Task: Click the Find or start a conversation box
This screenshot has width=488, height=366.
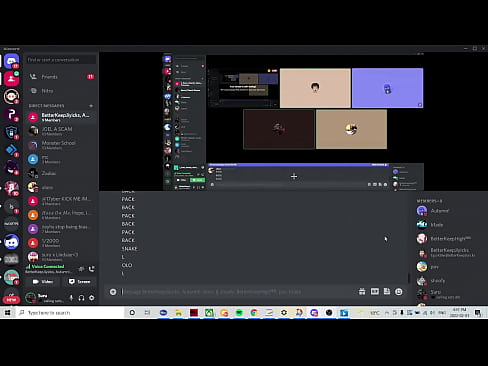Action: 61,60
